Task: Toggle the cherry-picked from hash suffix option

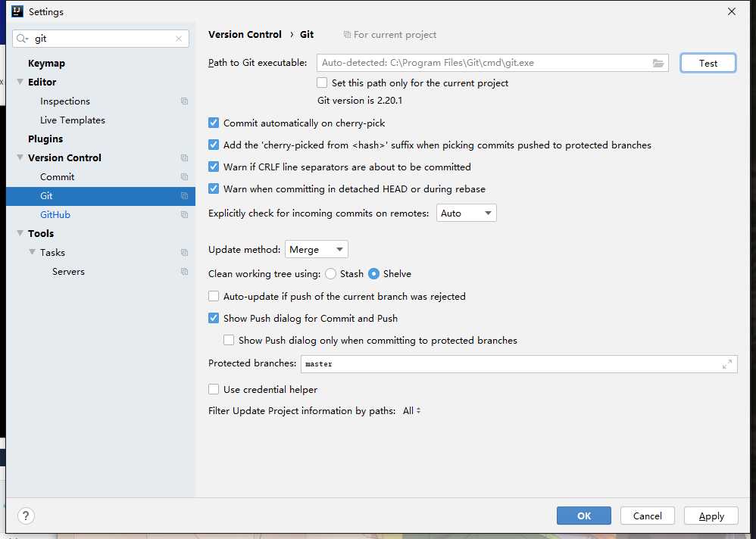Action: pos(214,145)
